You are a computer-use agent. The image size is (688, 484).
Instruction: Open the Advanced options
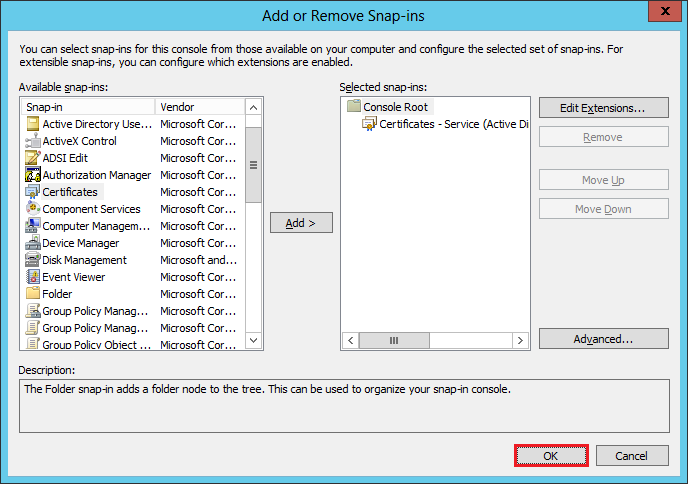603,339
